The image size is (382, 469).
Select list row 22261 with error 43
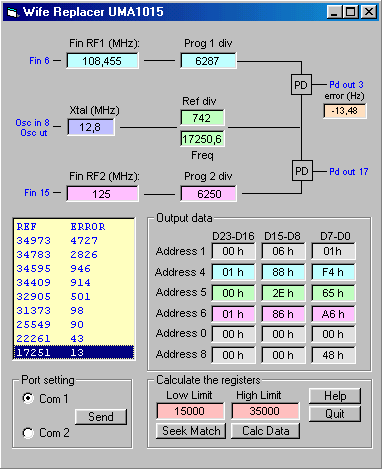click(73, 338)
